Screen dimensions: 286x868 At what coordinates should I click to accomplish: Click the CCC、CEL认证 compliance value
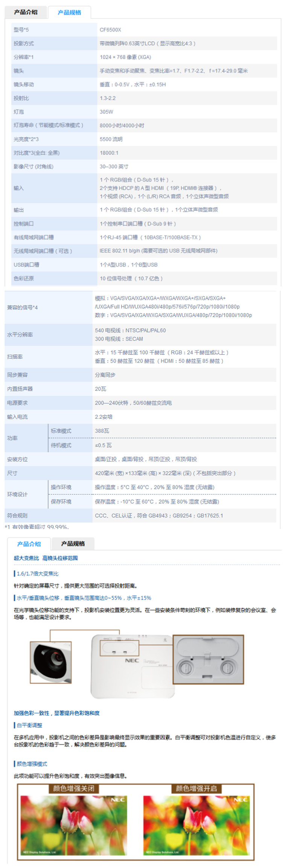click(159, 515)
